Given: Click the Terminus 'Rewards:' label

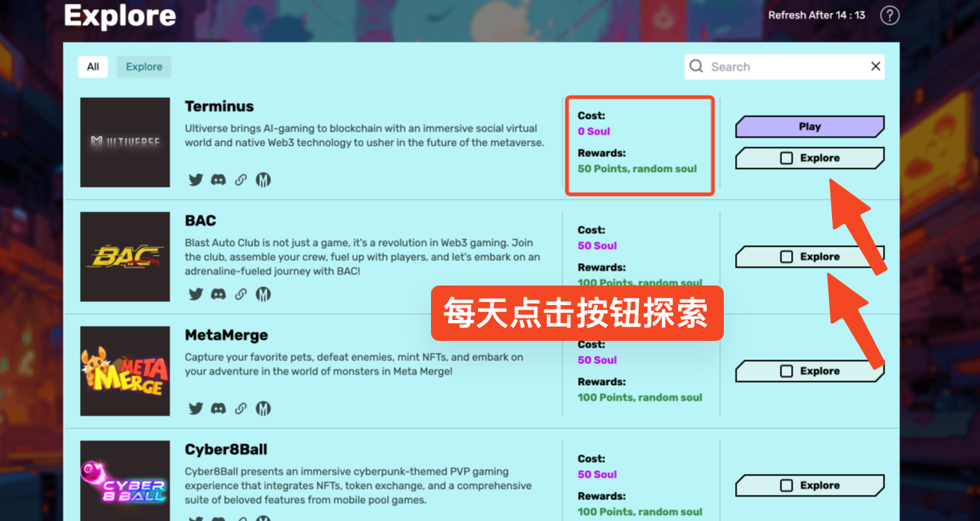Looking at the screenshot, I should click(x=602, y=153).
